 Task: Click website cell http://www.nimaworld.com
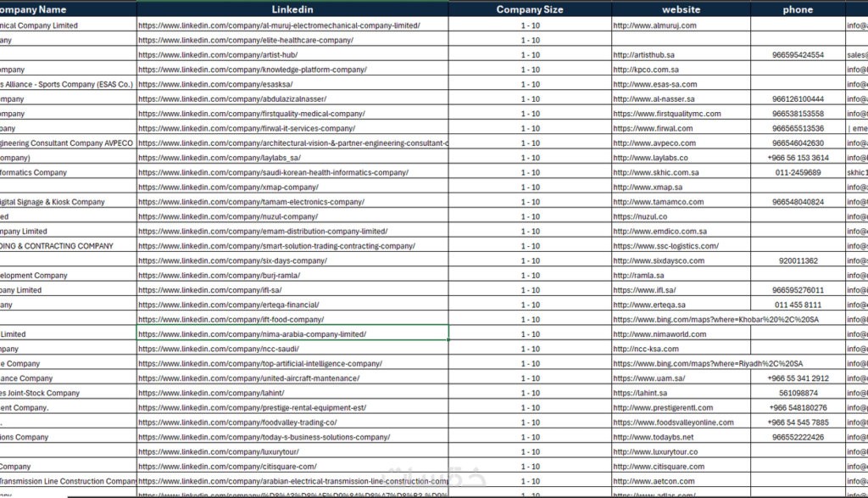(x=681, y=334)
